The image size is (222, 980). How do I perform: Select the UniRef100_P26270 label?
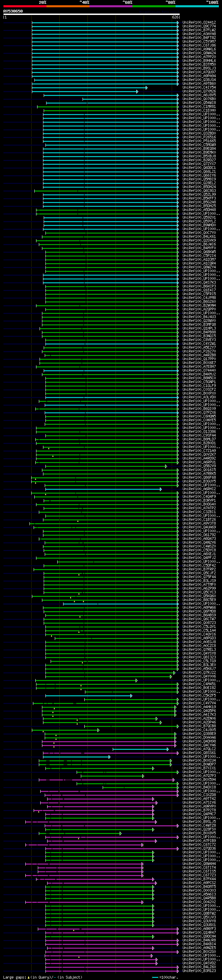coord(199,351)
